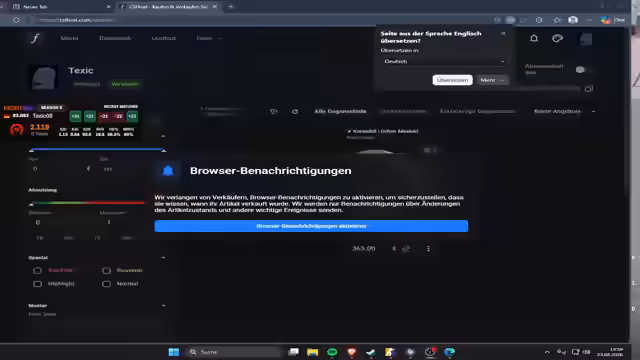Open Spotify from the taskbar
The image size is (640, 360).
(332, 352)
